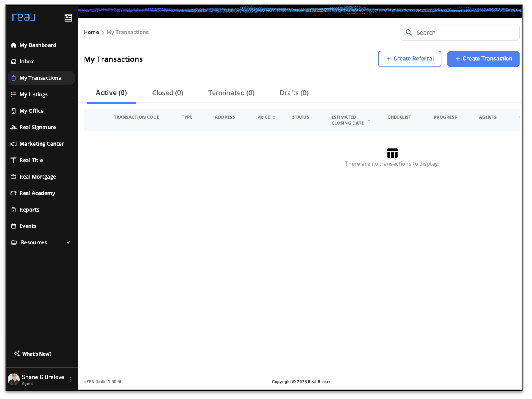The image size is (532, 399).
Task: Click the Create Transaction button
Action: pos(483,59)
